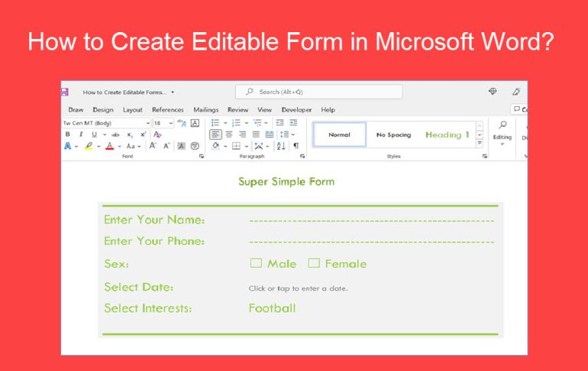Switch to the References tab
The width and height of the screenshot is (588, 371).
168,110
